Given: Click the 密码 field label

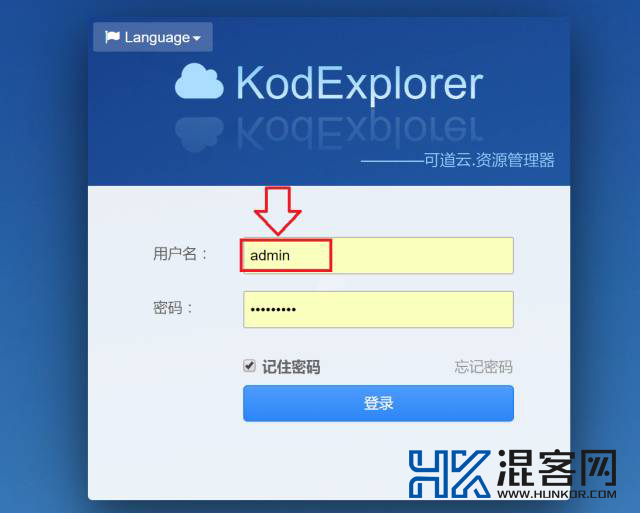Looking at the screenshot, I should pos(172,308).
